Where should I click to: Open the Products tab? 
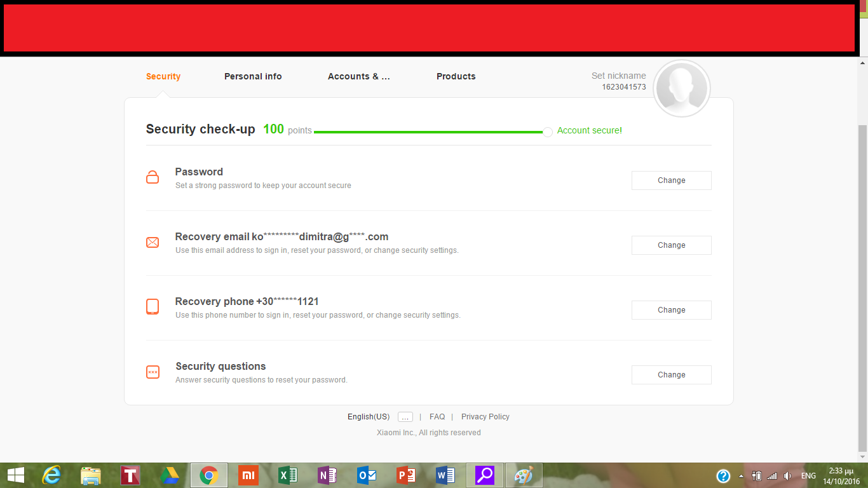[x=456, y=76]
